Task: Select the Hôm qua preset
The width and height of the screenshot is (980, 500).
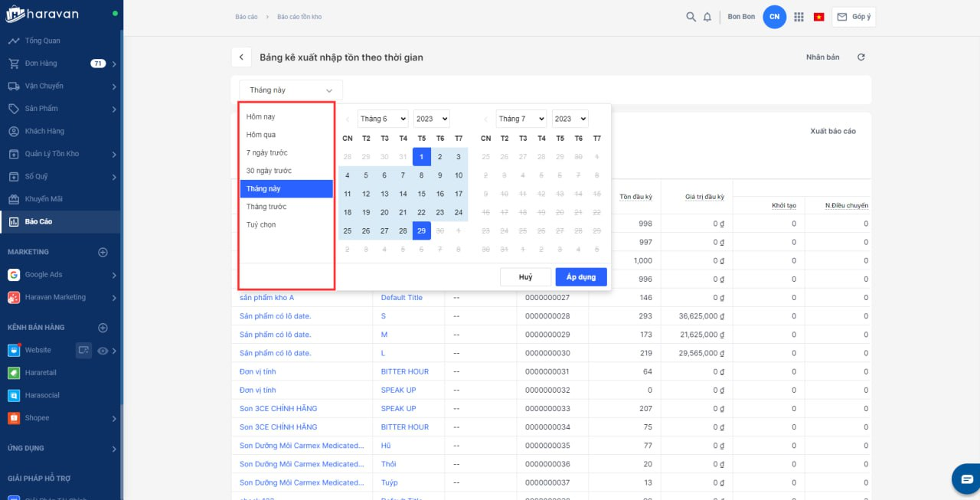Action: tap(261, 135)
